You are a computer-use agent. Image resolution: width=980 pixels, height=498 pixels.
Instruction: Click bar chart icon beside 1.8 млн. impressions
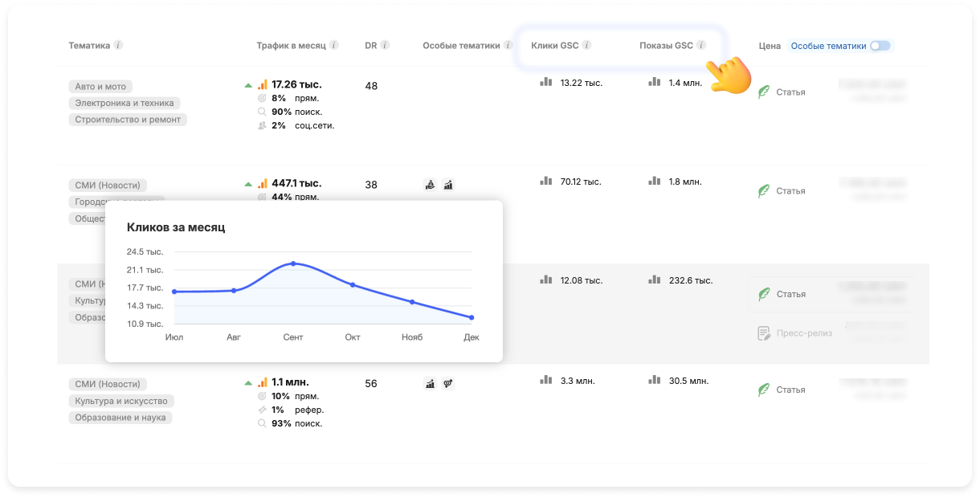click(x=655, y=182)
